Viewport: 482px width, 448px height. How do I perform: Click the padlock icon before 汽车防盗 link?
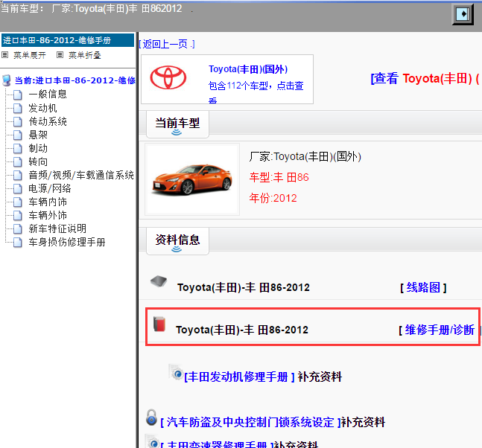151,417
